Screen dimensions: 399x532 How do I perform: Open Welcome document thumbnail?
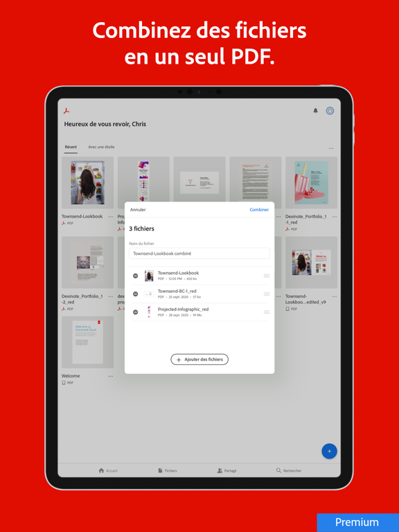tap(87, 342)
